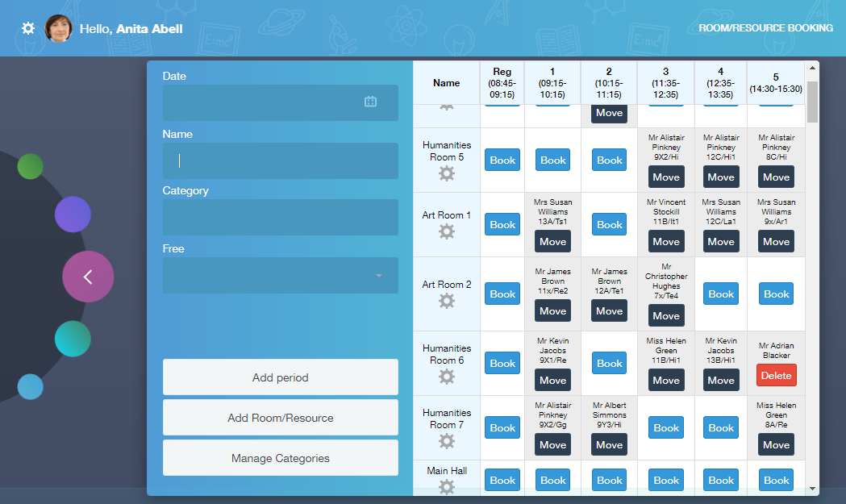Move Mr Vincent Stockill's 11B/It1 booking

pos(665,241)
